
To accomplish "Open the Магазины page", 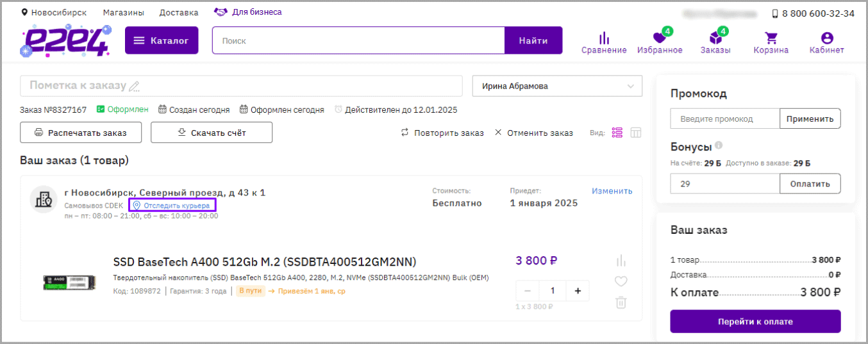I will [123, 12].
